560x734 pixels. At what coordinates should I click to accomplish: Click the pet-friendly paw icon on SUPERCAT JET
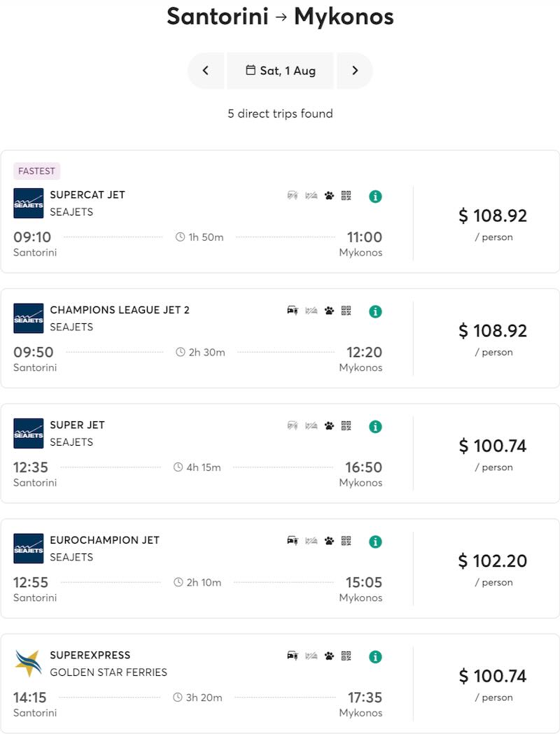click(328, 196)
